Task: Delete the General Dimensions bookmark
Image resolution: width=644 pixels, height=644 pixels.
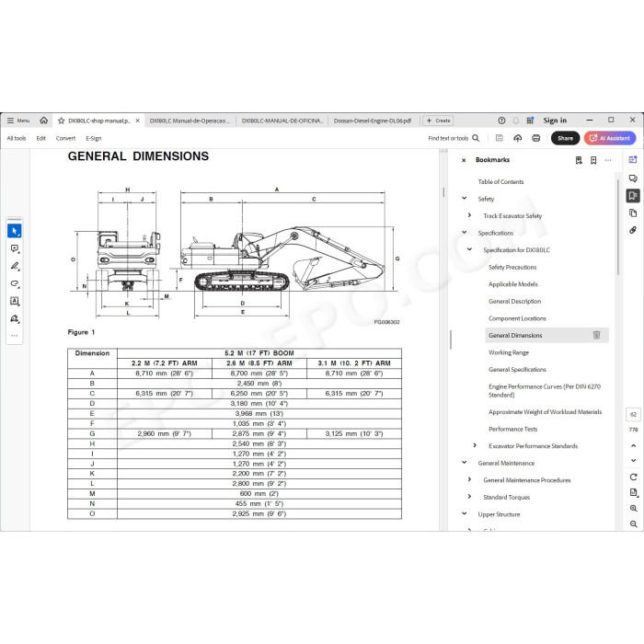Action: point(597,335)
